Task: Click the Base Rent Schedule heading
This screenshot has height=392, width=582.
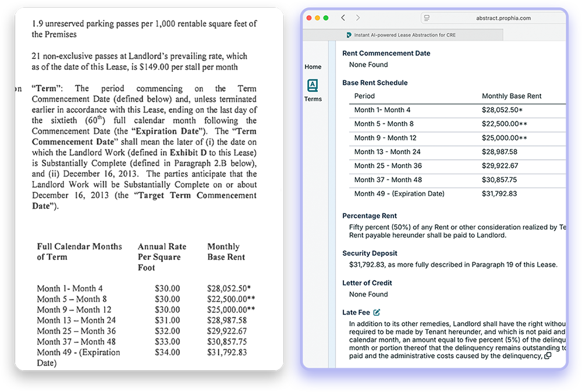Action: (x=375, y=83)
